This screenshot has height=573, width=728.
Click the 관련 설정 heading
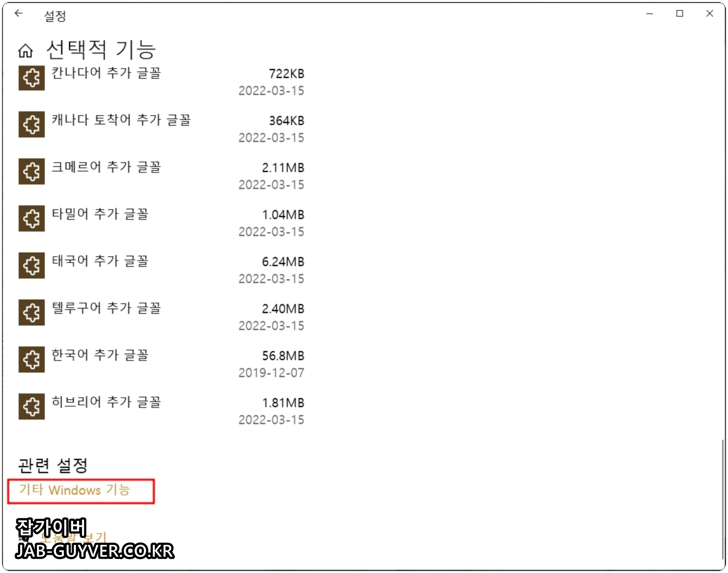(x=53, y=465)
